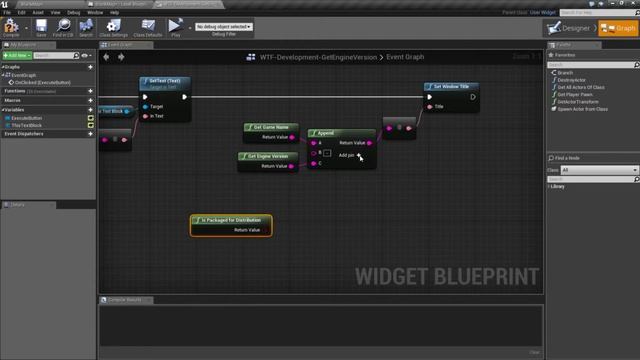The width and height of the screenshot is (640, 360).
Task: Save the blueprint with the Save icon
Action: [41, 26]
